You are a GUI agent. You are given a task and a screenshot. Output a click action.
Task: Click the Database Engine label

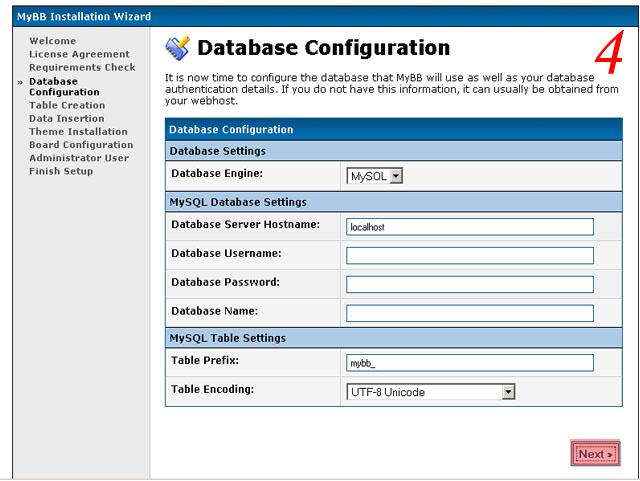(x=217, y=173)
